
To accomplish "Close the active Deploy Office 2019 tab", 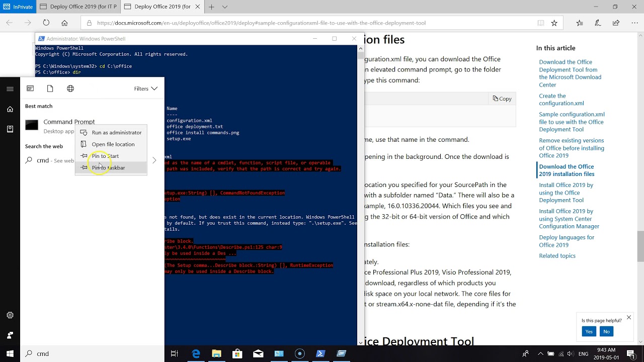I will point(198,7).
